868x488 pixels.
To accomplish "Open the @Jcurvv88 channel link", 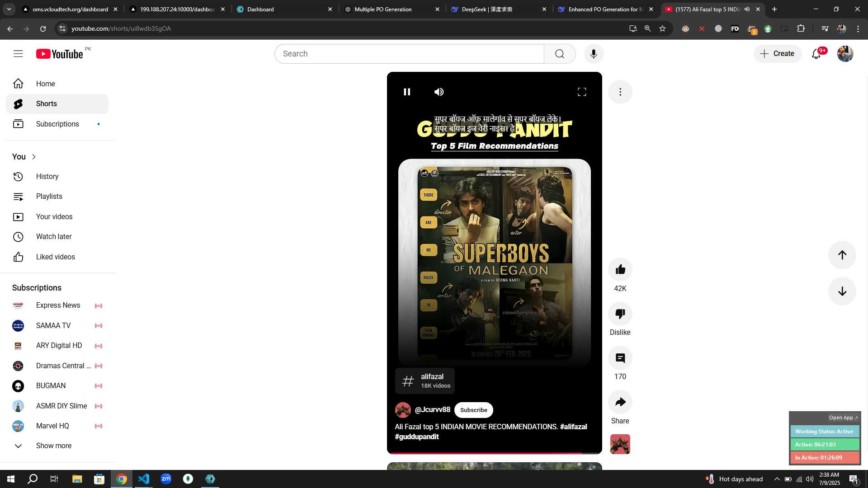I will click(432, 409).
